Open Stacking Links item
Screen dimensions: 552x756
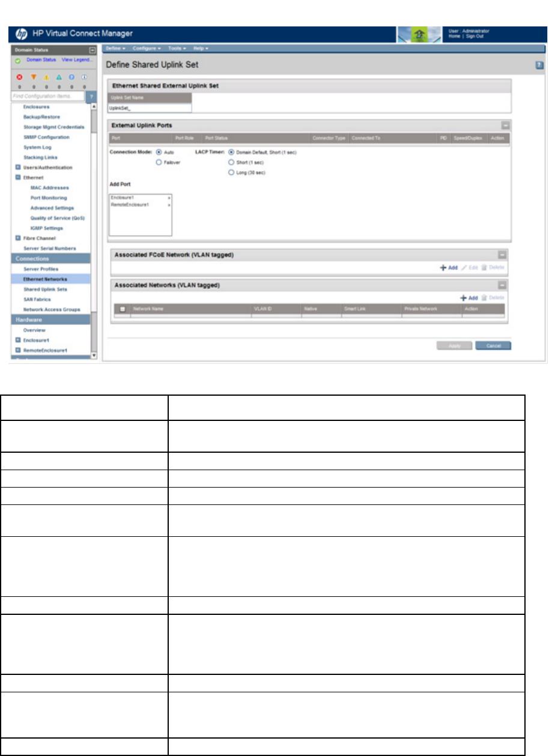[x=40, y=157]
